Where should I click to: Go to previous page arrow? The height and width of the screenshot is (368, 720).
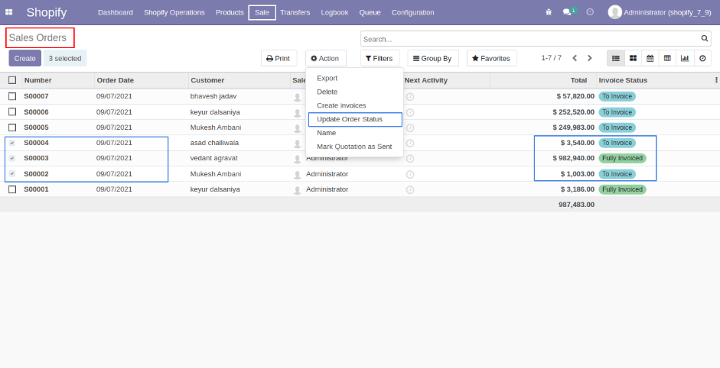point(574,58)
